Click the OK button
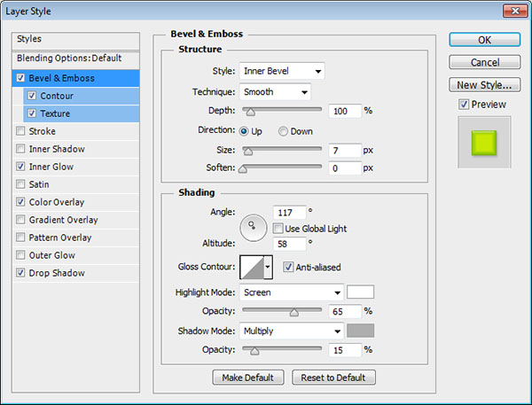The image size is (532, 405). click(x=484, y=40)
